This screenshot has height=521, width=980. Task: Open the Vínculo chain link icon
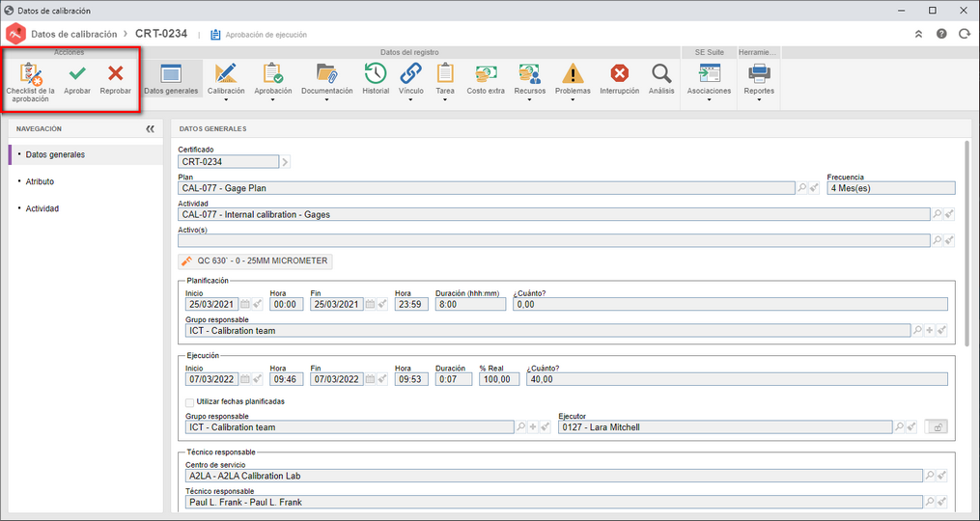(410, 73)
